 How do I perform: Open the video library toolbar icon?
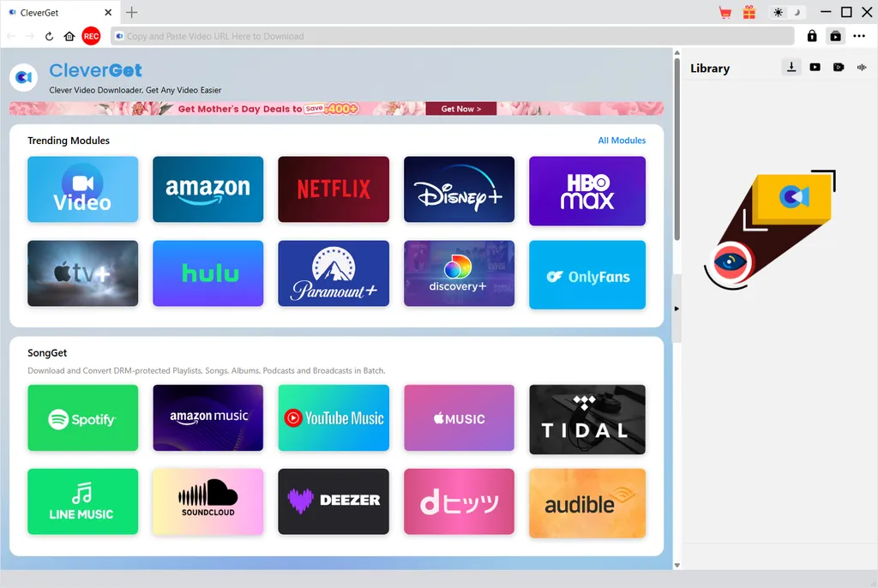(x=835, y=36)
